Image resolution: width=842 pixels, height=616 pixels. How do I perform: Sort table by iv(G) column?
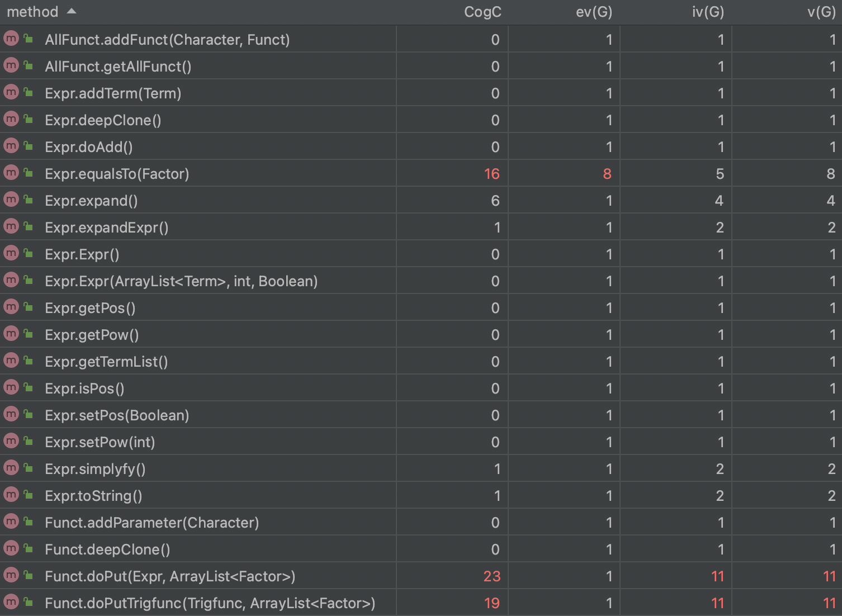(x=708, y=12)
